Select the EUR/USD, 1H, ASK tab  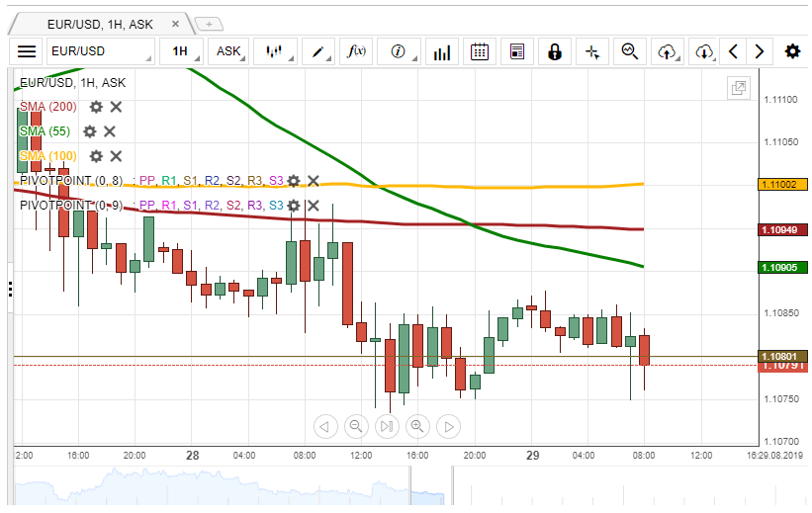(100, 24)
